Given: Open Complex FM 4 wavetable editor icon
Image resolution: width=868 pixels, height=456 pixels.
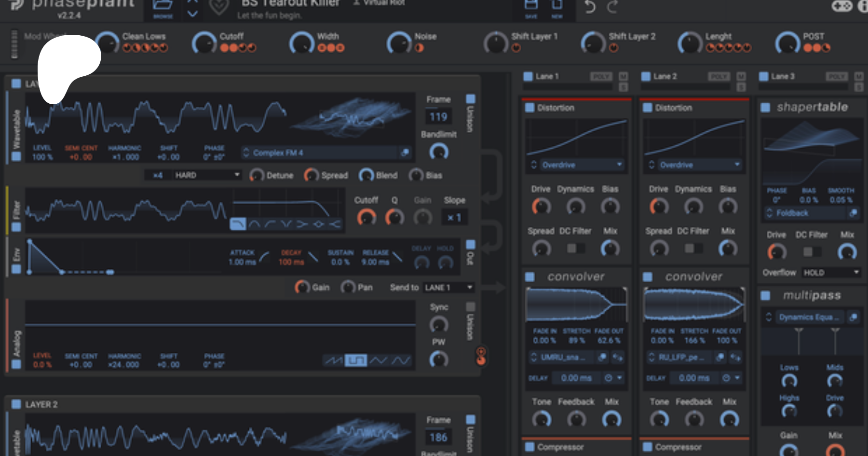Looking at the screenshot, I should tap(405, 152).
